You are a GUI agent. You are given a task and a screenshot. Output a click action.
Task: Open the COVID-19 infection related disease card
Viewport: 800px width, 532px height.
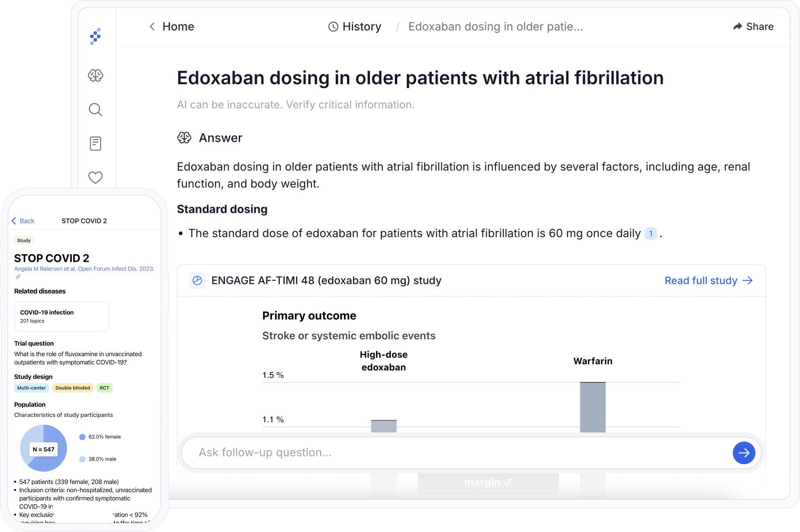[61, 316]
